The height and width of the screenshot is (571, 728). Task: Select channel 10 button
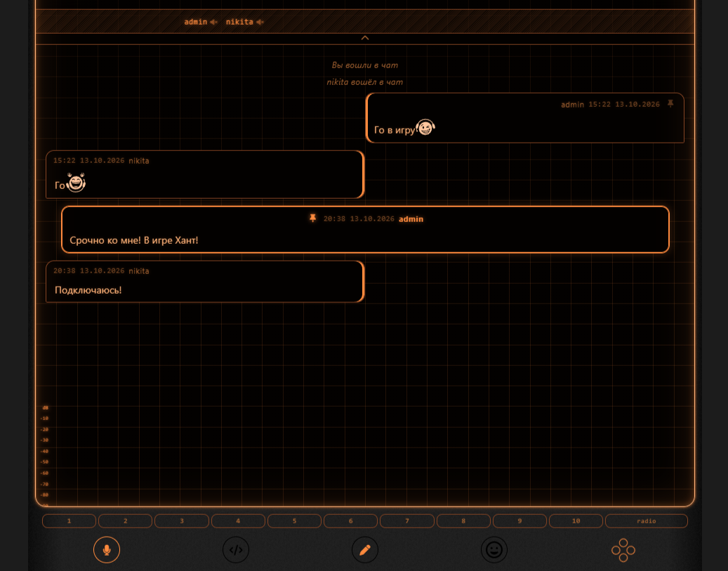pyautogui.click(x=576, y=521)
